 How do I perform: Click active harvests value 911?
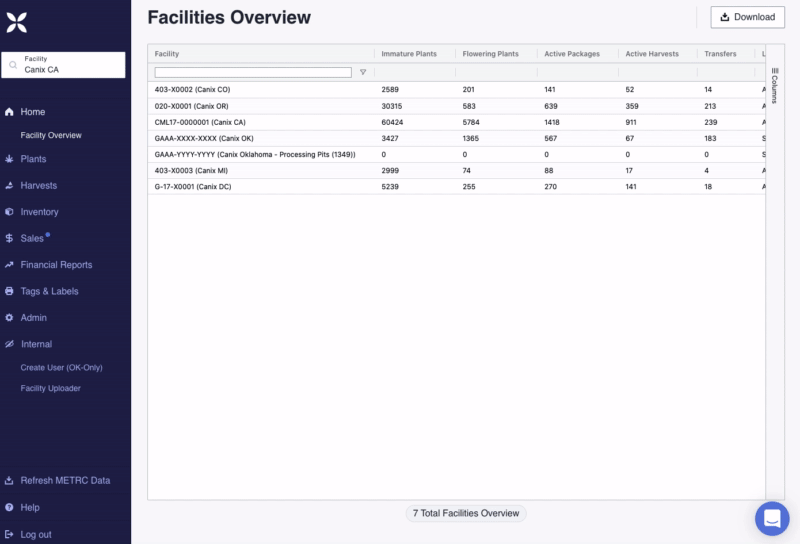click(x=631, y=122)
